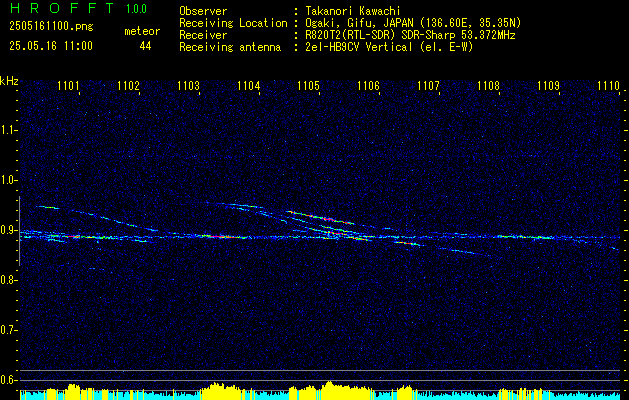Click the 1106 time axis marker
Viewport: 629px width, 400px height.
(368, 85)
